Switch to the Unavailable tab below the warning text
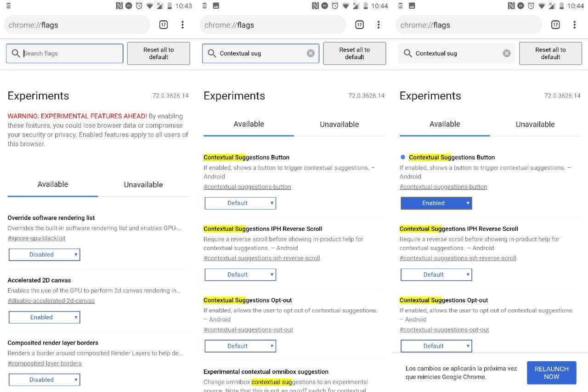The height and width of the screenshot is (392, 588). (x=143, y=185)
